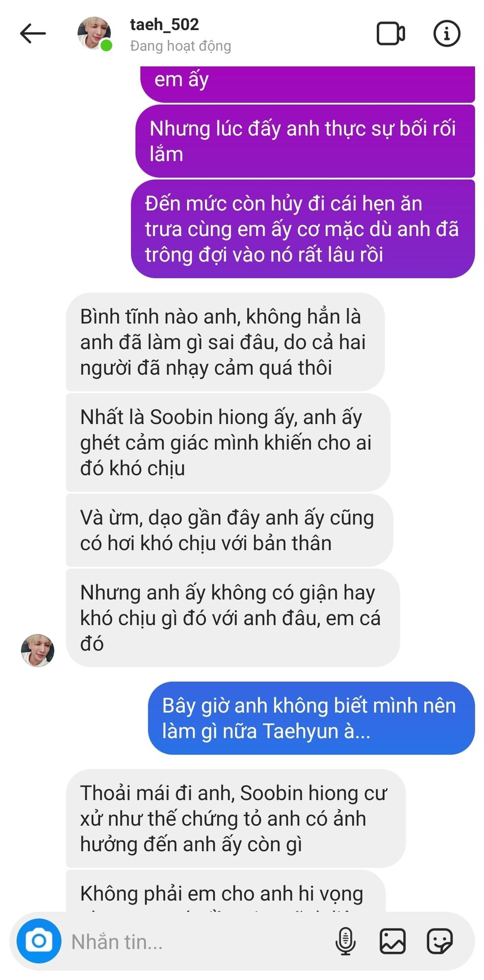The height and width of the screenshot is (980, 484).
Task: Select the 'Nhưng anh ấy không có giận' message
Action: click(233, 618)
